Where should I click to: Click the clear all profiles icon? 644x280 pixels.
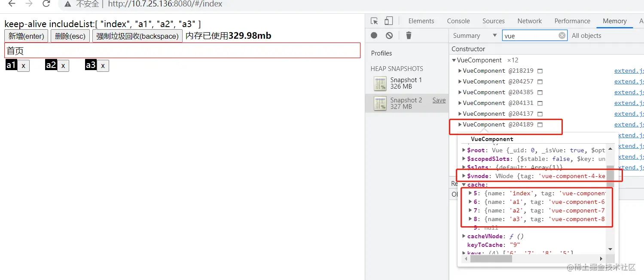(389, 36)
